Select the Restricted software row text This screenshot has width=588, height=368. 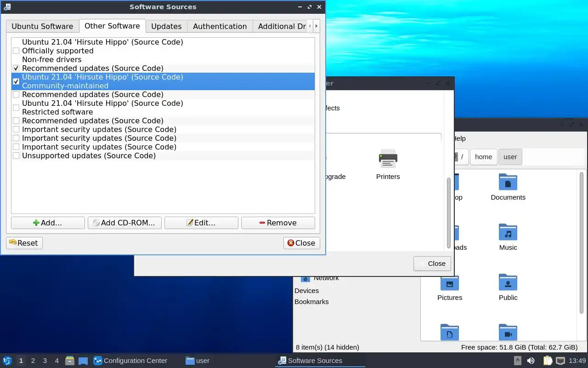(57, 112)
